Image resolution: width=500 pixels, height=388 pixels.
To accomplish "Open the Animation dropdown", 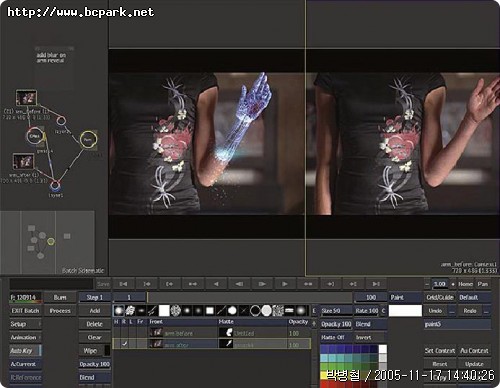I will [25, 337].
